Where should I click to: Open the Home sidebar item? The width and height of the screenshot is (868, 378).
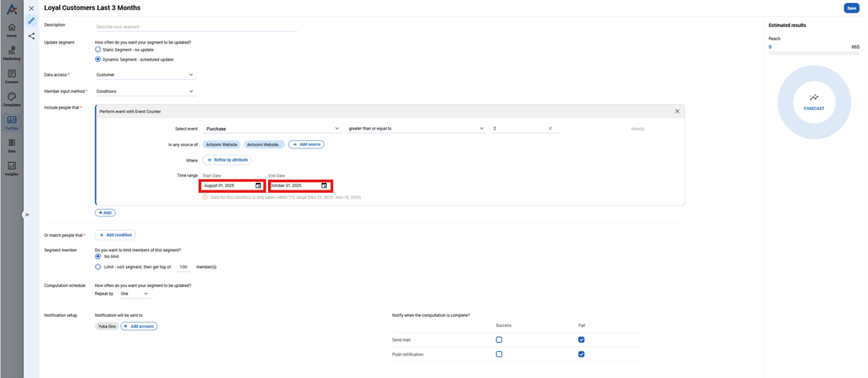(11, 30)
